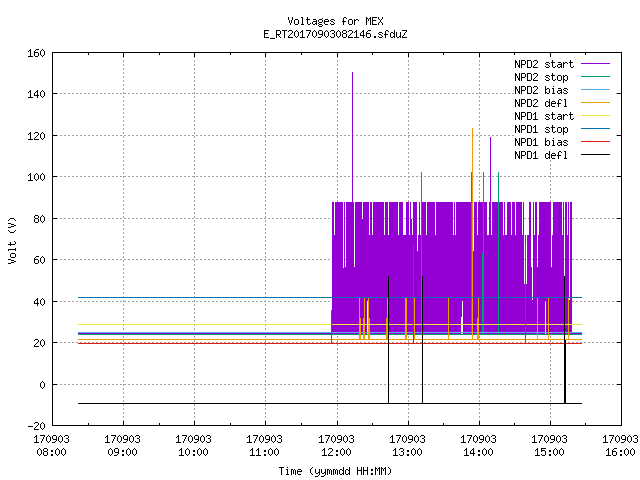The height and width of the screenshot is (480, 640).
Task: Click the 'NPD2 defl' legend label
Action: coord(541,103)
